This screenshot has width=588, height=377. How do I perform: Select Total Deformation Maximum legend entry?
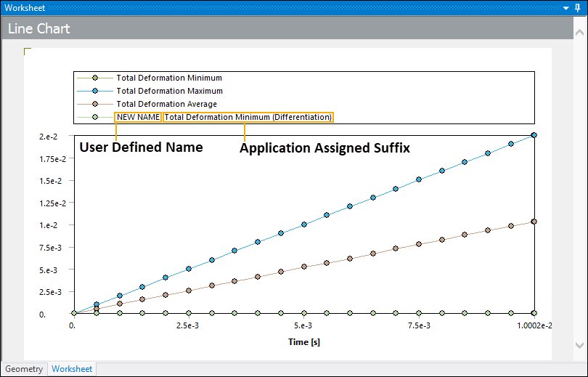(x=169, y=91)
